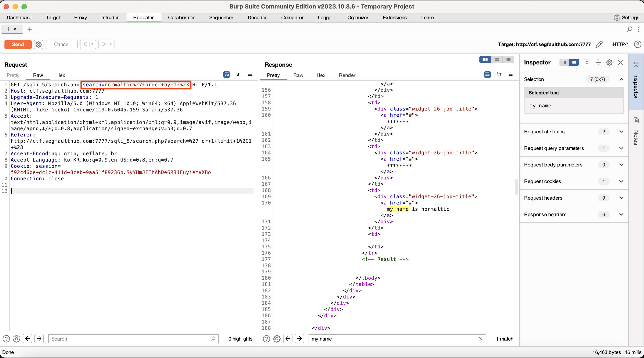Screen dimensions: 644x358
Task: Open Request search help icon
Action: coord(6,339)
